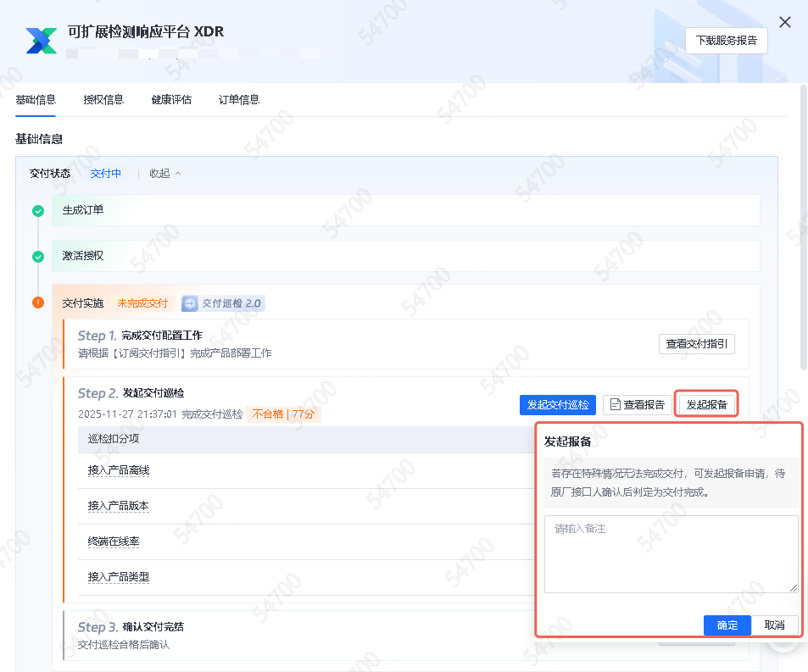Image resolution: width=808 pixels, height=672 pixels.
Task: Click green checkmark beside 生成订单
Action: point(38,211)
